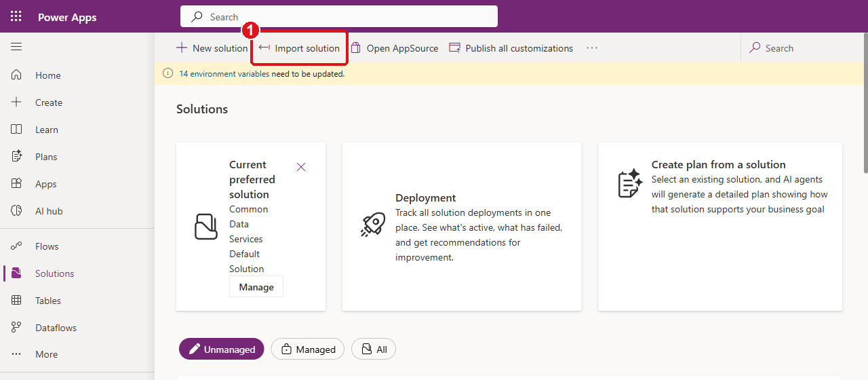Click the Dataflows icon in sidebar

(x=17, y=328)
